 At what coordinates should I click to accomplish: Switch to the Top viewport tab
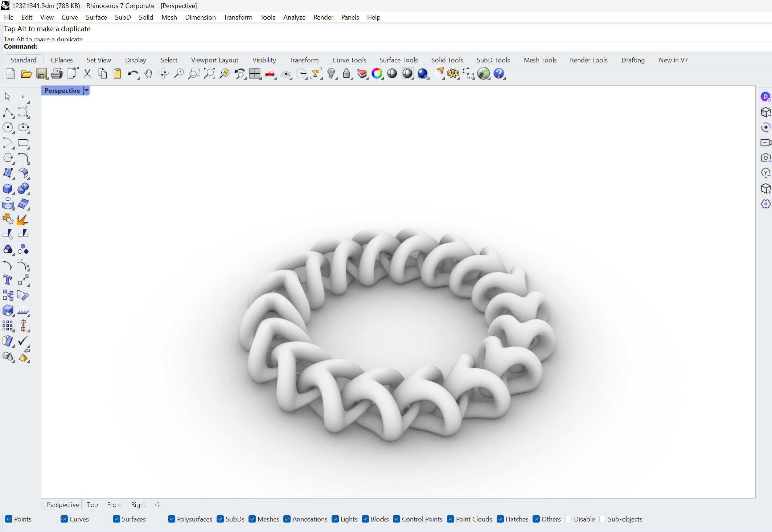92,504
